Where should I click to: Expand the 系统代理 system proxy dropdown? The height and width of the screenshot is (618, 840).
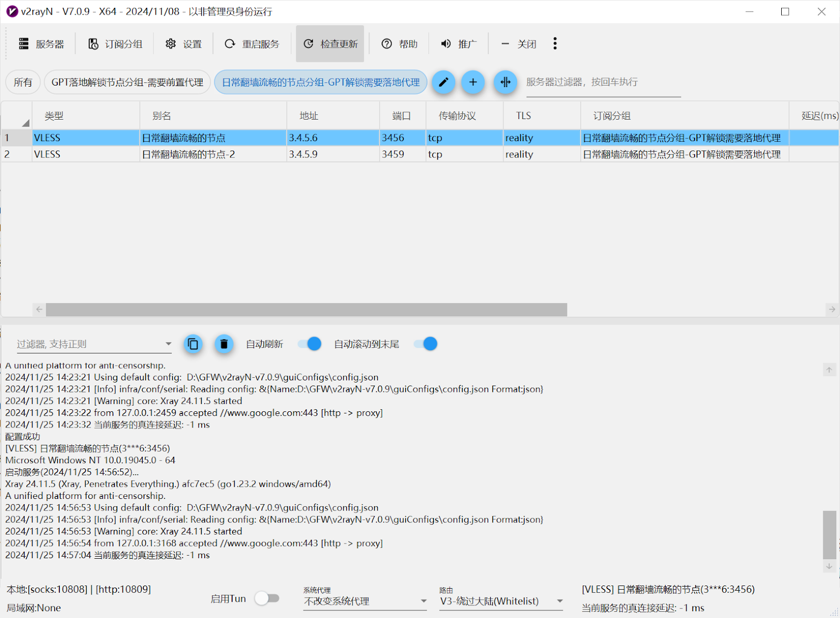423,601
